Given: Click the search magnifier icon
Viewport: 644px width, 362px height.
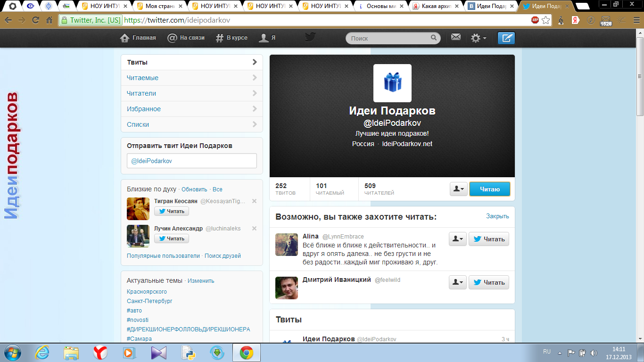Looking at the screenshot, I should [x=434, y=38].
